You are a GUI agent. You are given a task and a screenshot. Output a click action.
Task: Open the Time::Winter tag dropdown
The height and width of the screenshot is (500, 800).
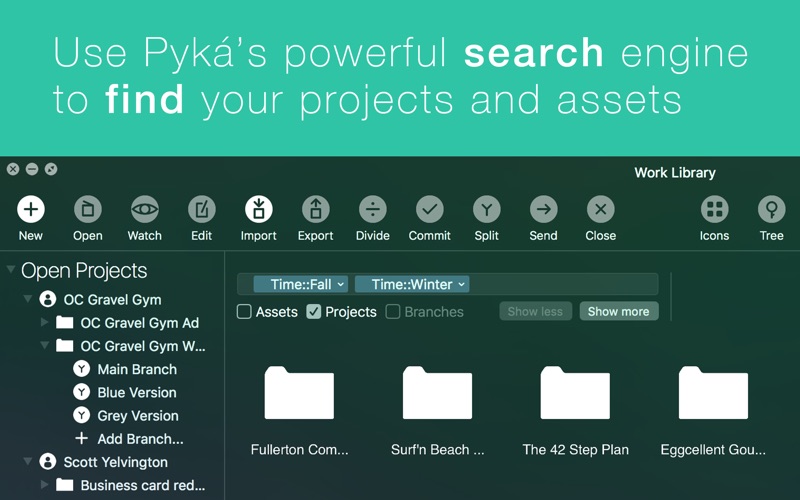(461, 285)
